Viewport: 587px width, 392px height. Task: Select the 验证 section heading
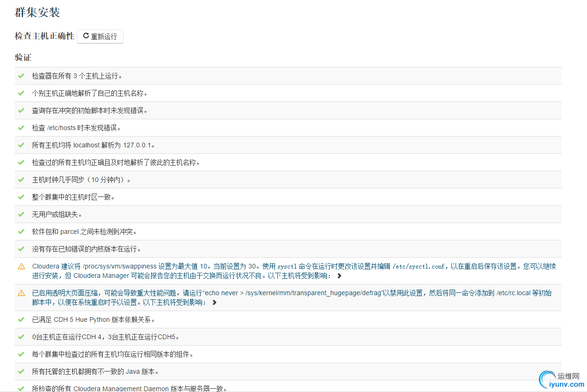click(x=23, y=58)
